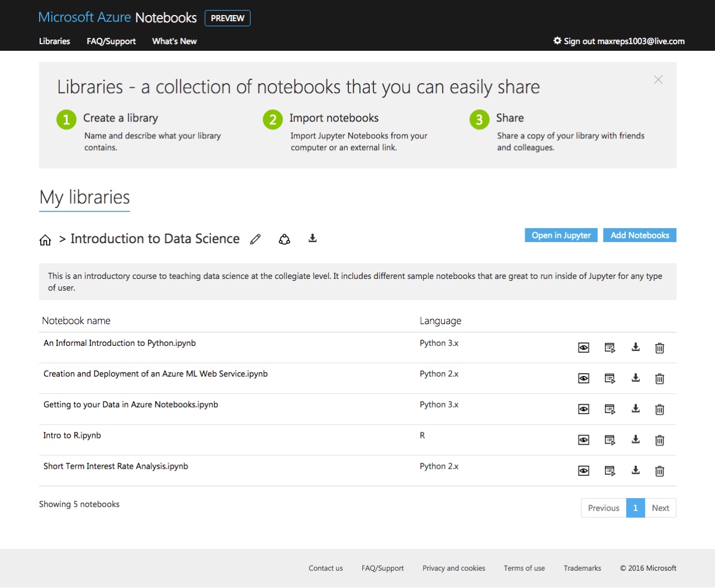
Task: Select page 1 in pagination
Action: click(x=635, y=508)
